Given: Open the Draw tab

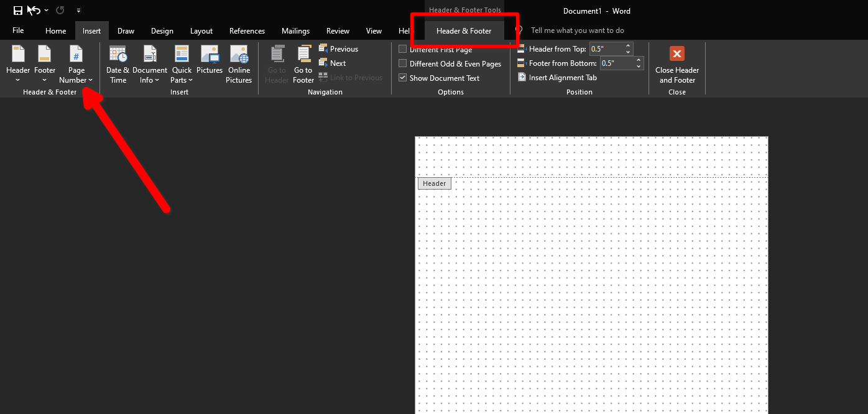Looking at the screenshot, I should tap(126, 31).
